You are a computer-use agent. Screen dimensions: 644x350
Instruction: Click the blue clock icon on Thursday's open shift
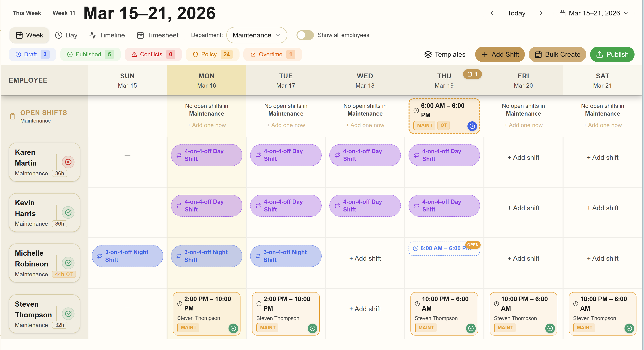(x=472, y=126)
